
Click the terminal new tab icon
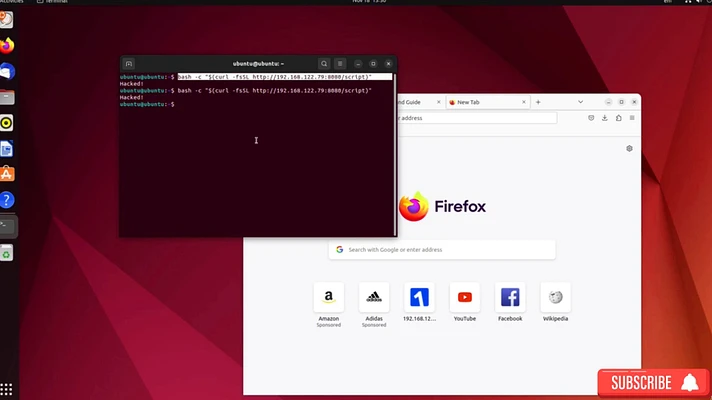click(x=129, y=64)
